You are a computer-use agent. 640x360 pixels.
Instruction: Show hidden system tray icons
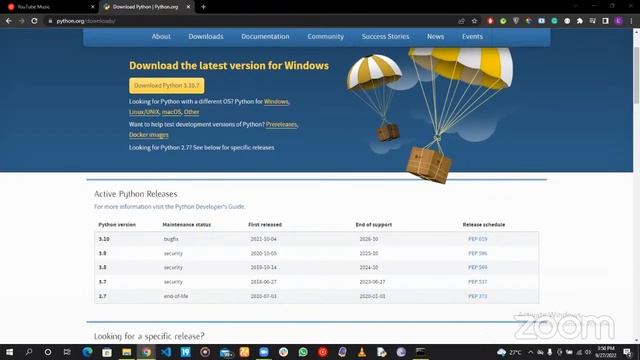(x=530, y=352)
